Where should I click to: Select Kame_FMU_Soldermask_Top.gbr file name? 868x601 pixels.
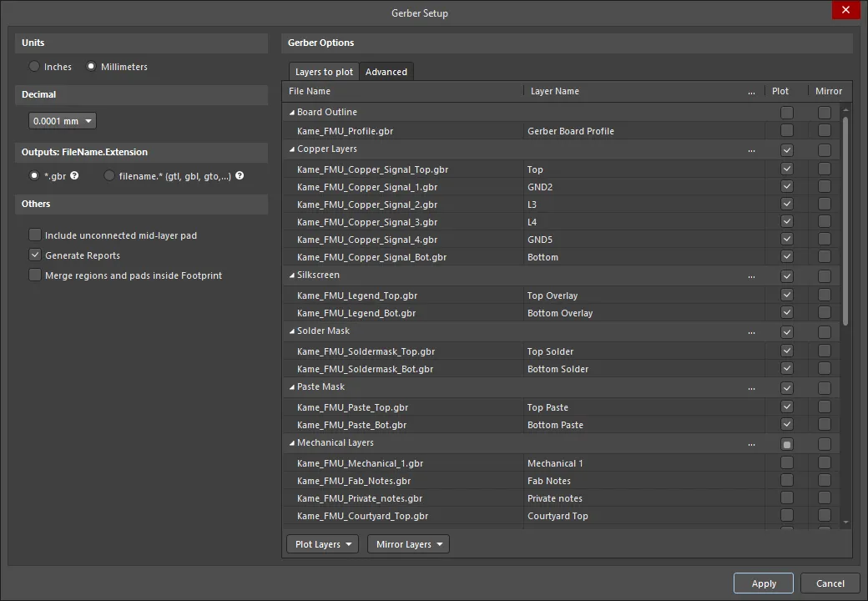(x=366, y=351)
